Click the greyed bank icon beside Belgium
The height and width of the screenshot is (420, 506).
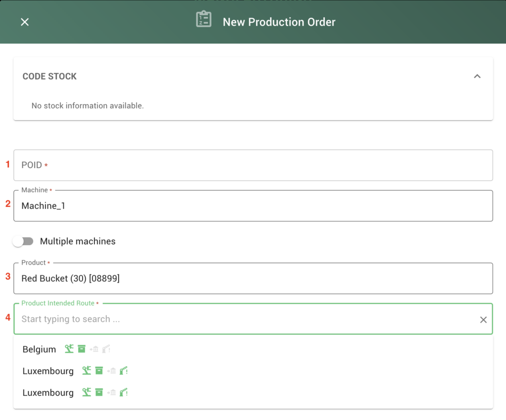point(94,349)
